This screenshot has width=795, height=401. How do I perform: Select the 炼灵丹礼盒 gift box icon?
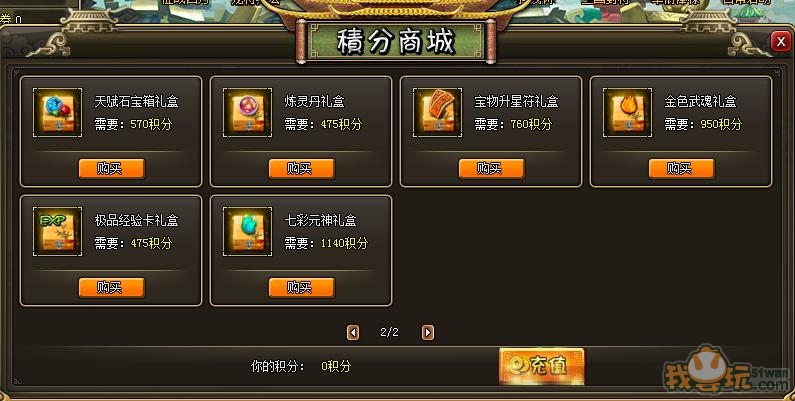(247, 113)
